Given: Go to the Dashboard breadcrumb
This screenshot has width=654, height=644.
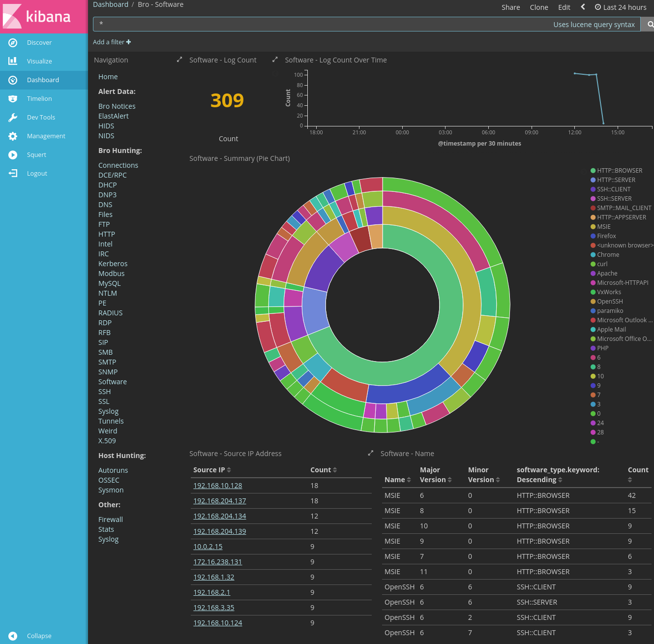Looking at the screenshot, I should [111, 4].
